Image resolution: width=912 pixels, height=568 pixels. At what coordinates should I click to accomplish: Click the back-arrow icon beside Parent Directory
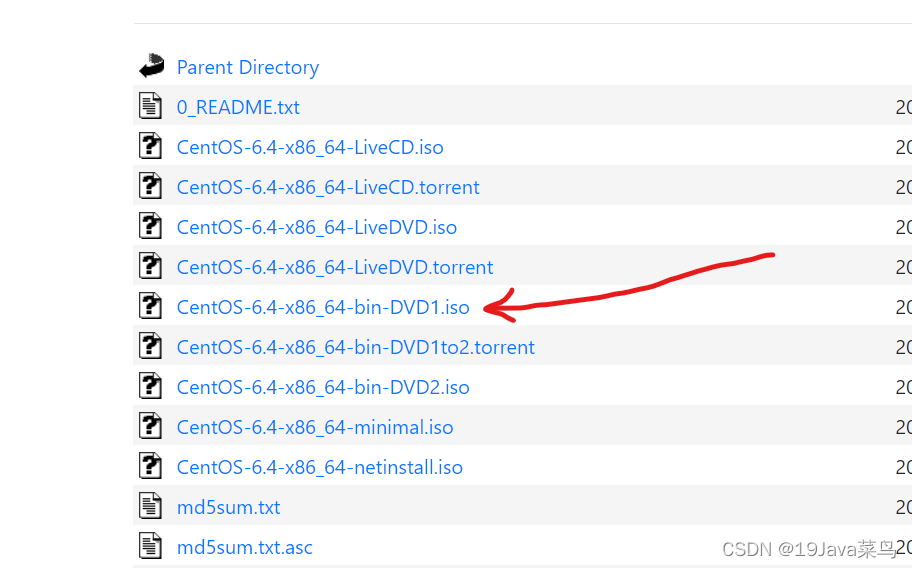point(152,66)
